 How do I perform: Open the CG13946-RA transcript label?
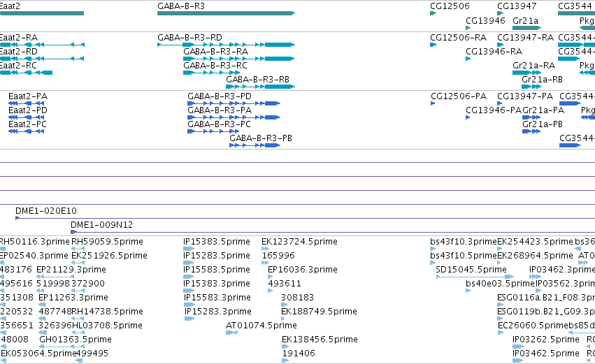(x=494, y=52)
